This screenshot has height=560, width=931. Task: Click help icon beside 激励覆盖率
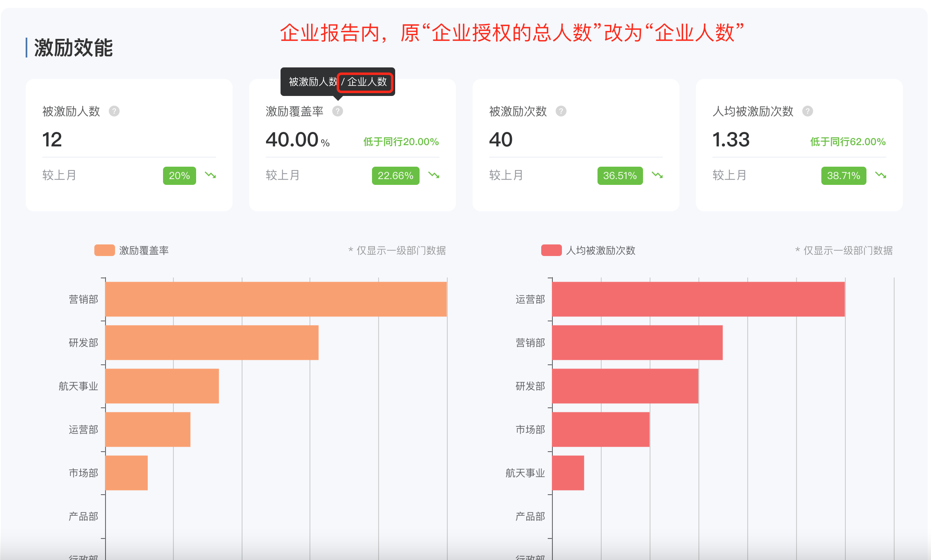(338, 111)
